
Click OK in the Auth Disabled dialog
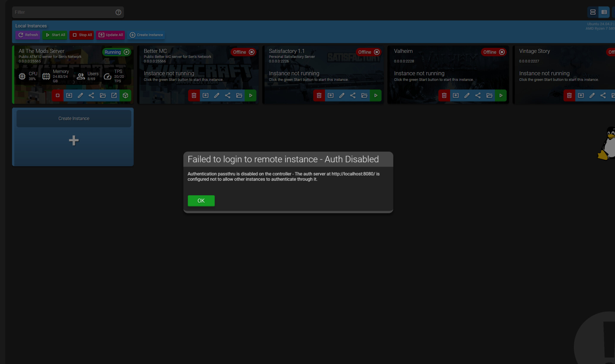(x=201, y=201)
